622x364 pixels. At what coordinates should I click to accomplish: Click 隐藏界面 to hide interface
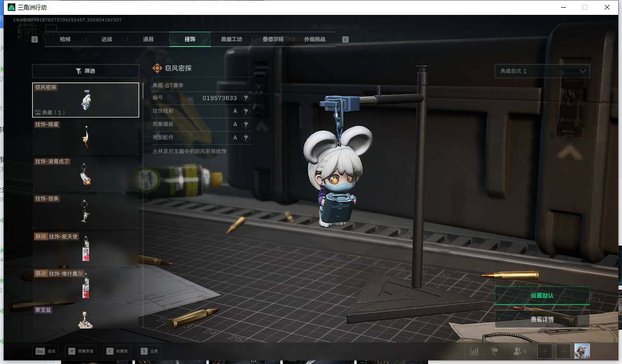(80, 351)
